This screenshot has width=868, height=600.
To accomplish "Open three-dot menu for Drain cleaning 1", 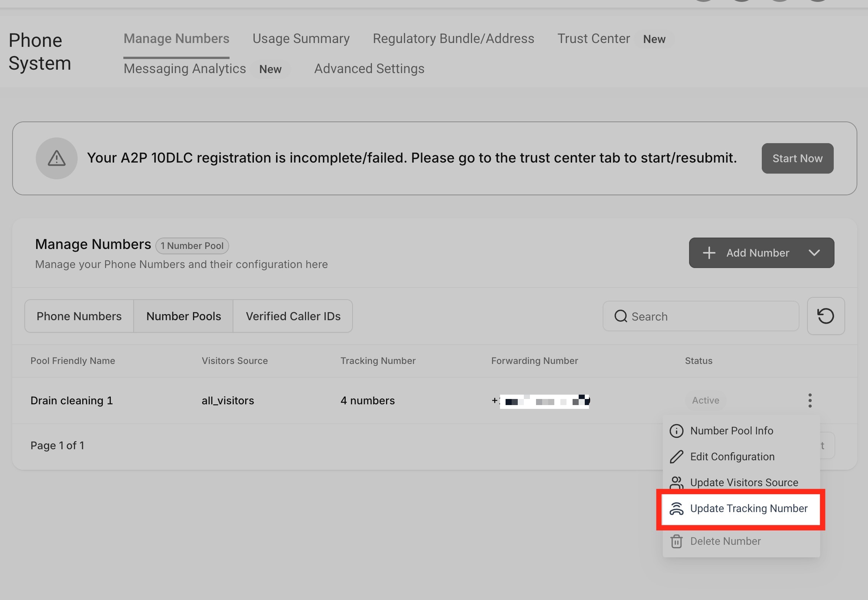I will pyautogui.click(x=810, y=401).
